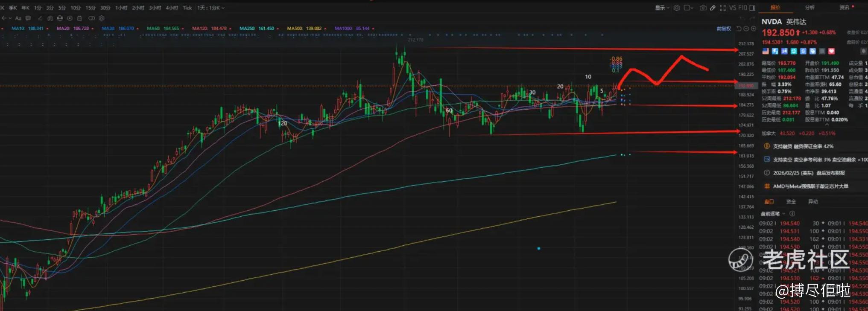
Task: Toggle MA120 moving average line
Action: (x=209, y=29)
